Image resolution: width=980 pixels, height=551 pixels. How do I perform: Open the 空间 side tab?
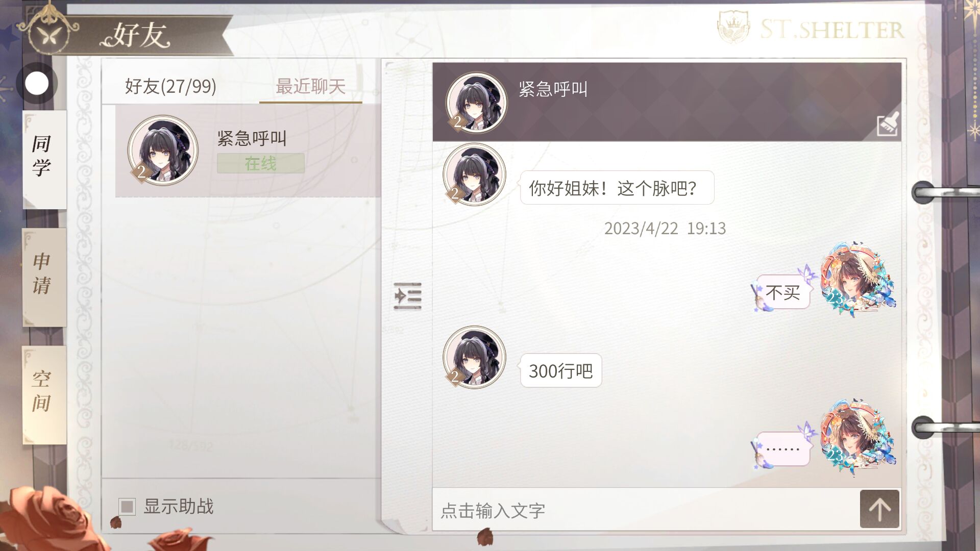click(44, 394)
